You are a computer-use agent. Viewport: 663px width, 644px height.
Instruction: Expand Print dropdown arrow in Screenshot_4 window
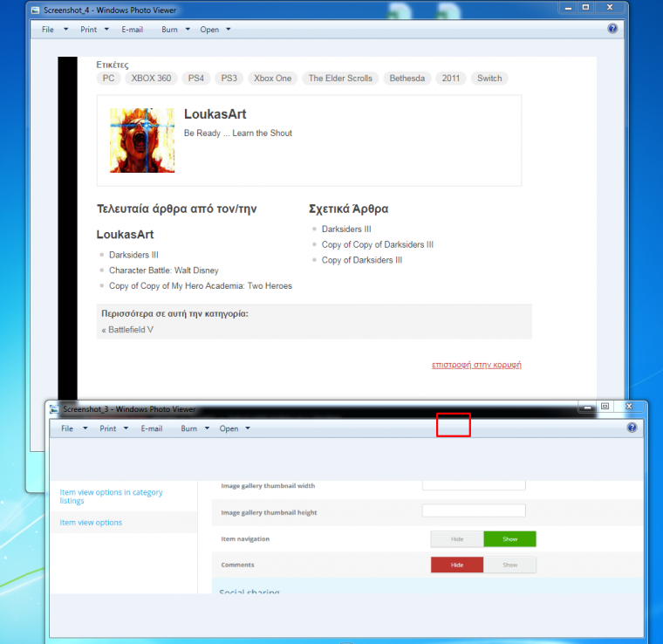[106, 29]
